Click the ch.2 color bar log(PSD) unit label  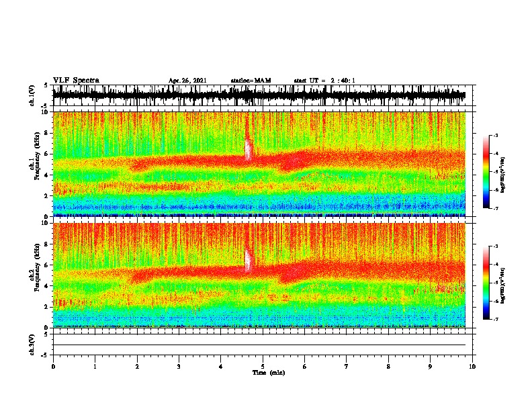pos(503,285)
